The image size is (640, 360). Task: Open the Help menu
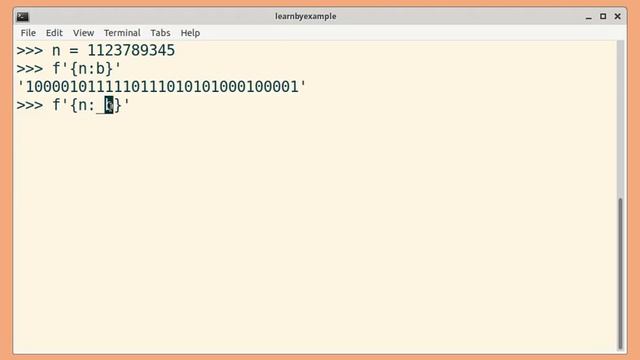pyautogui.click(x=190, y=33)
